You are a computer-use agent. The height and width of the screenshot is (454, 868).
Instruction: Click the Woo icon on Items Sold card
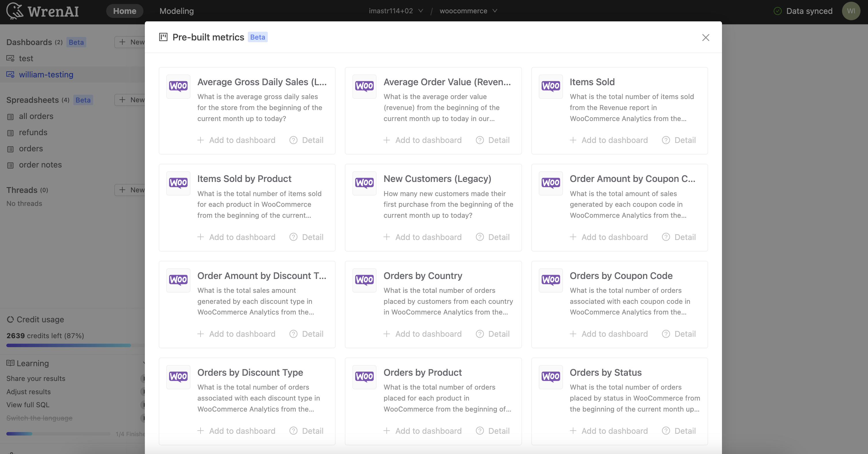[551, 86]
